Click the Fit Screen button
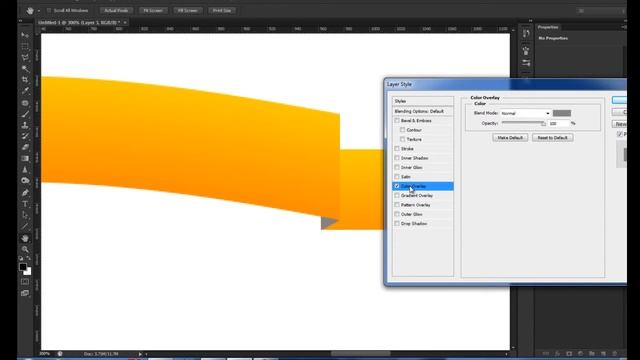Viewport: 640px width, 360px height. pyautogui.click(x=153, y=11)
